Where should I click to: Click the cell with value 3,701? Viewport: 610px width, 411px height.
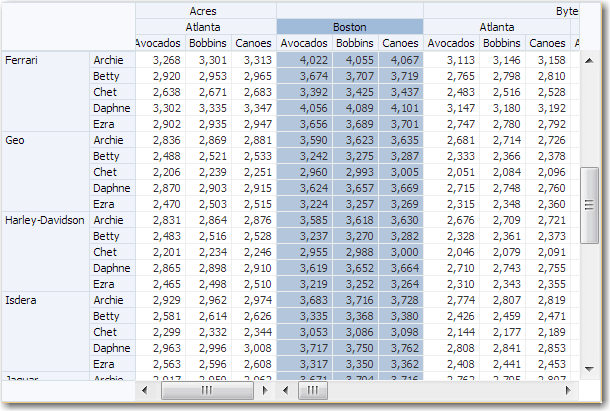point(400,124)
